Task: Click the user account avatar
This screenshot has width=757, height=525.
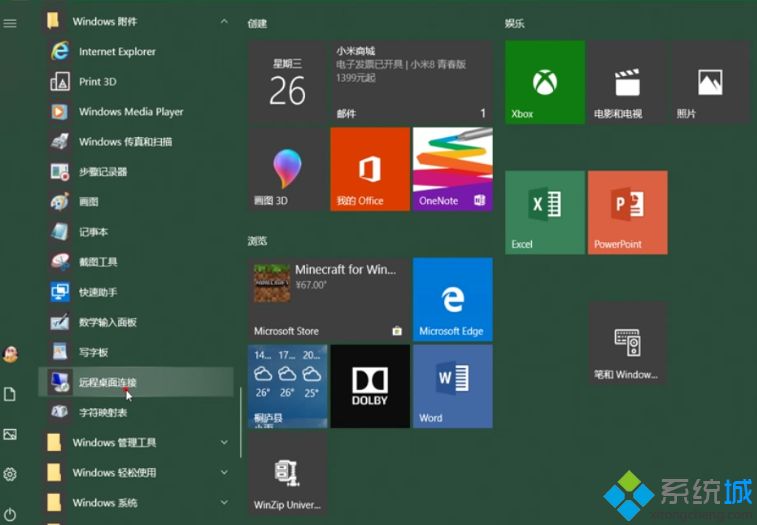Action: [x=10, y=355]
